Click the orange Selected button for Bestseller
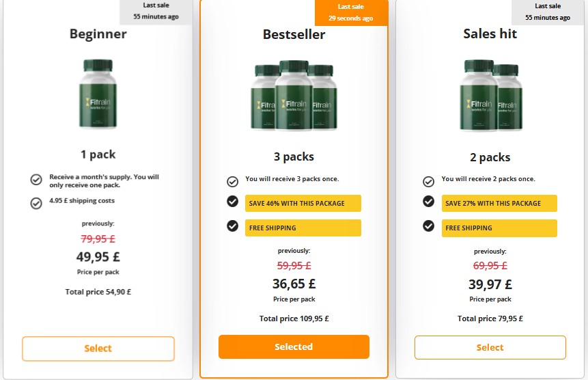This screenshot has height=380, width=588. tap(294, 347)
